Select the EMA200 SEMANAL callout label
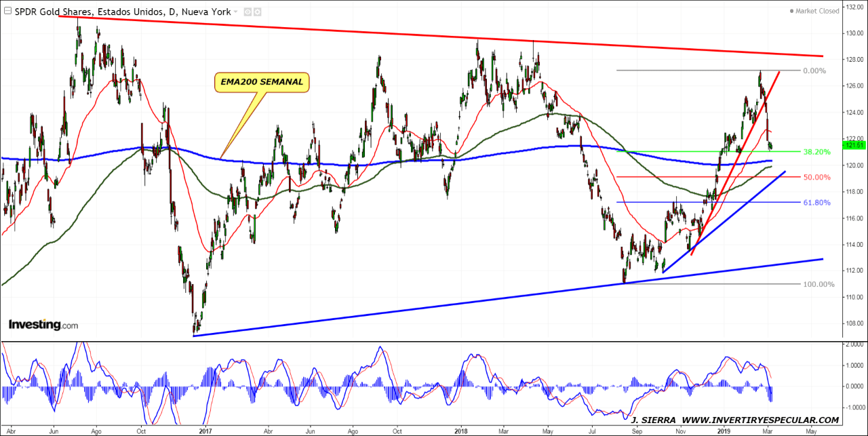 click(262, 83)
